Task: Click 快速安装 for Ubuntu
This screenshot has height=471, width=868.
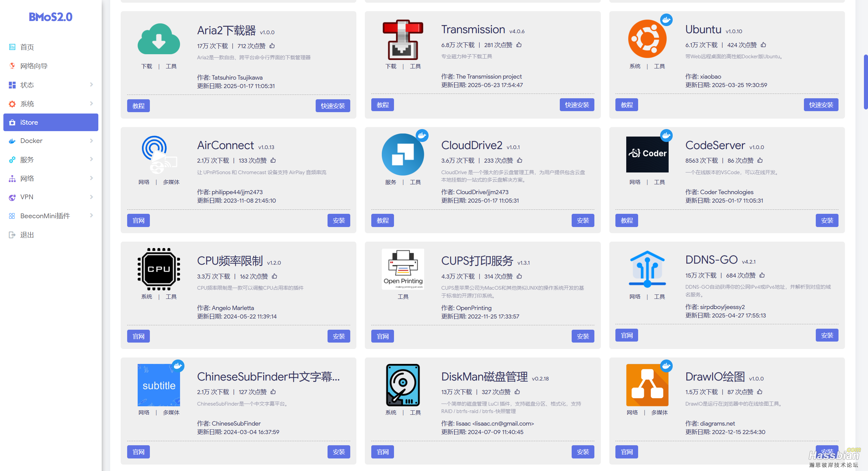Action: (821, 105)
